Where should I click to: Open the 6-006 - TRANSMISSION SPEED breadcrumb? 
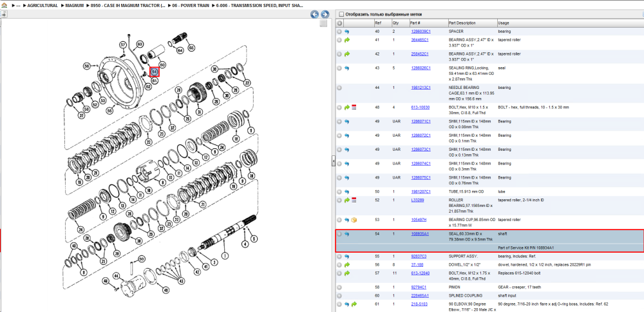[x=260, y=6]
